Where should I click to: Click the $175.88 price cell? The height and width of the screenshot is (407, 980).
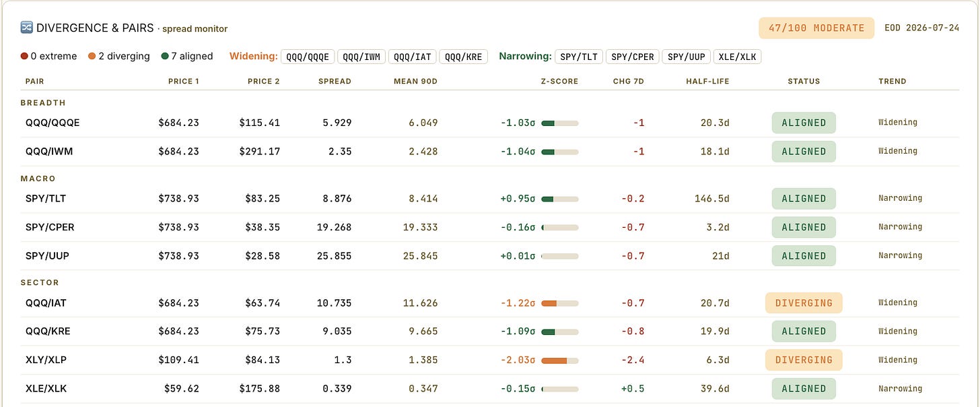[x=260, y=389]
